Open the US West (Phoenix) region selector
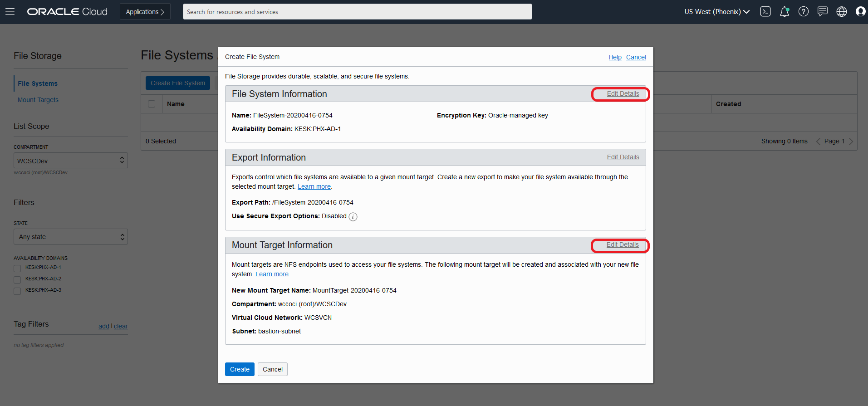The height and width of the screenshot is (406, 868). (x=717, y=12)
